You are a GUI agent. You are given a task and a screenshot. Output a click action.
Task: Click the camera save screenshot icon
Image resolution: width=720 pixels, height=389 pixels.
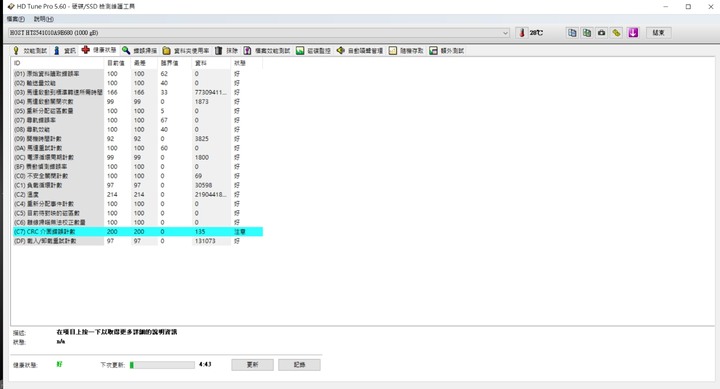click(x=602, y=33)
